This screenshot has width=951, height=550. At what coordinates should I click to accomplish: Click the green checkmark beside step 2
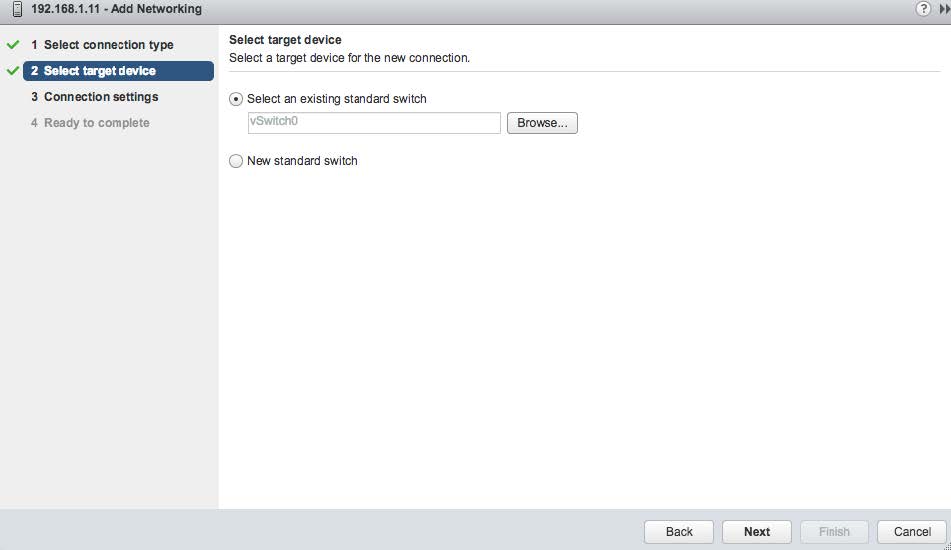[13, 71]
